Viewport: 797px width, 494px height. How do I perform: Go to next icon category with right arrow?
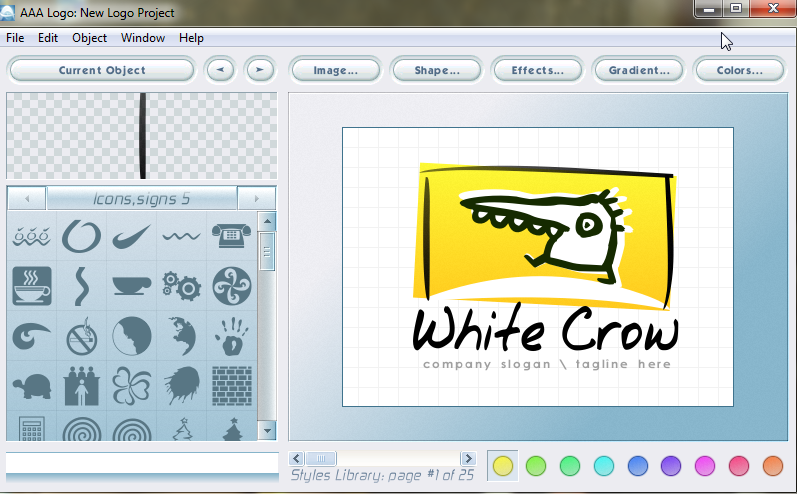click(257, 199)
